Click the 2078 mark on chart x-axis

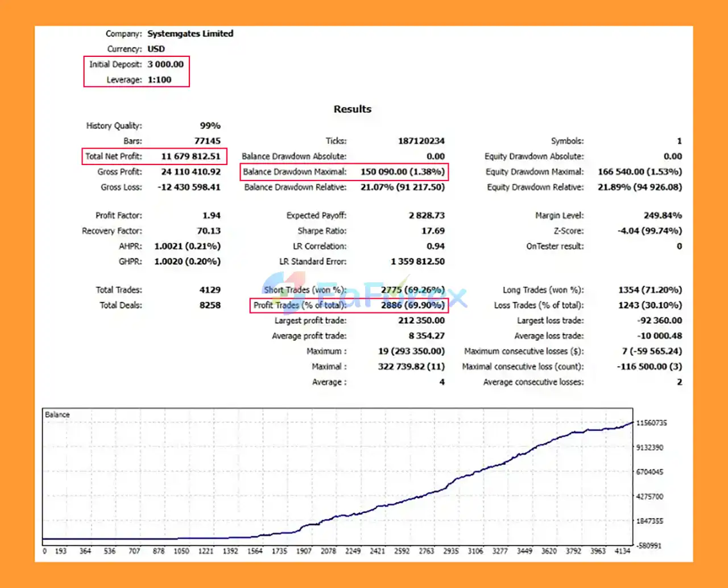pos(328,551)
